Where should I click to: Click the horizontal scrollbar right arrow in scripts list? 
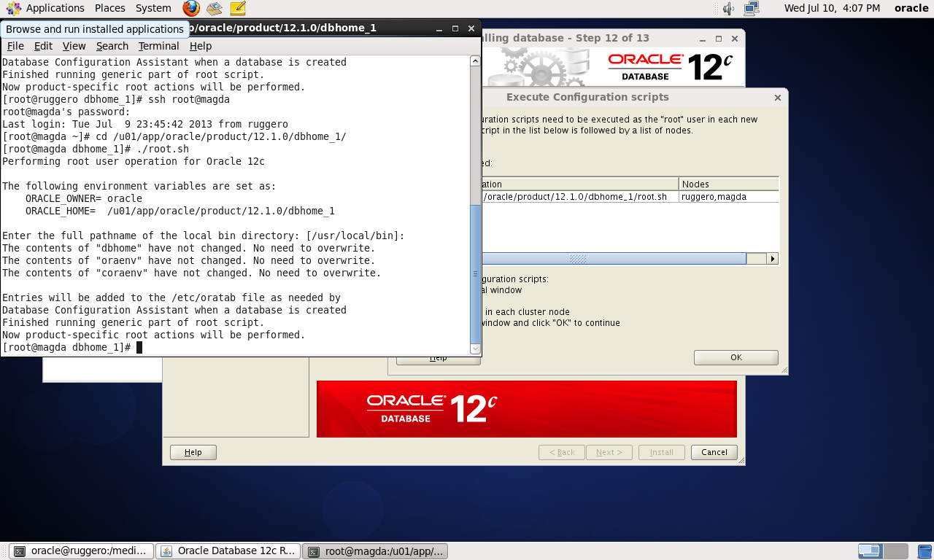click(773, 259)
